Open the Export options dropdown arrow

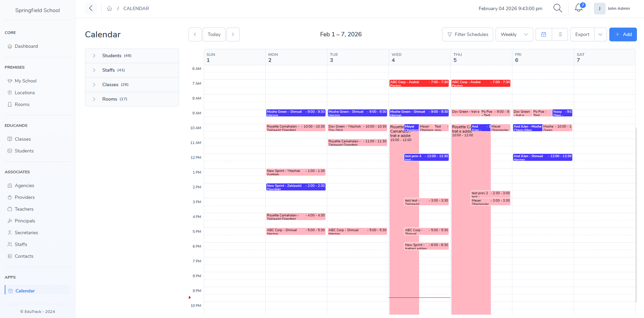pyautogui.click(x=600, y=34)
